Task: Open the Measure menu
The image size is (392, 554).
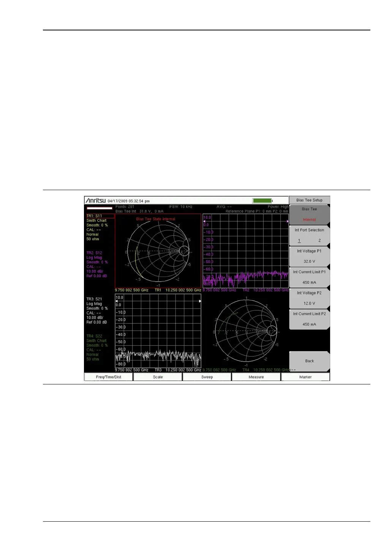Action: point(256,377)
